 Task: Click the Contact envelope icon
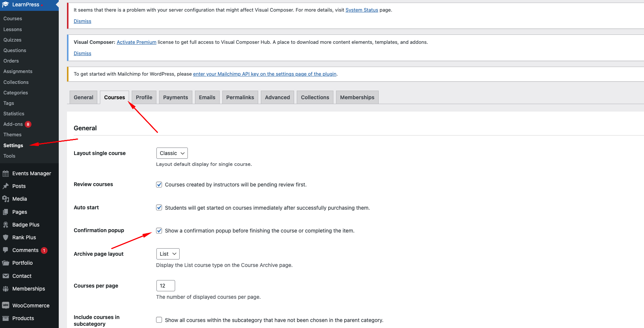coord(6,276)
